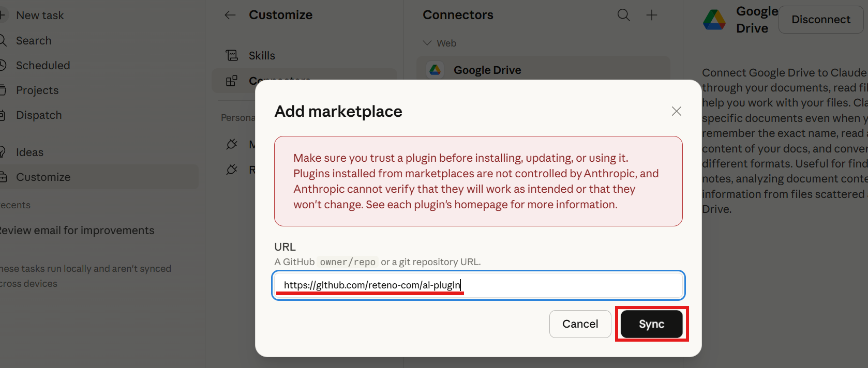868x368 pixels.
Task: Click the owner/repo code hint text
Action: click(x=348, y=262)
